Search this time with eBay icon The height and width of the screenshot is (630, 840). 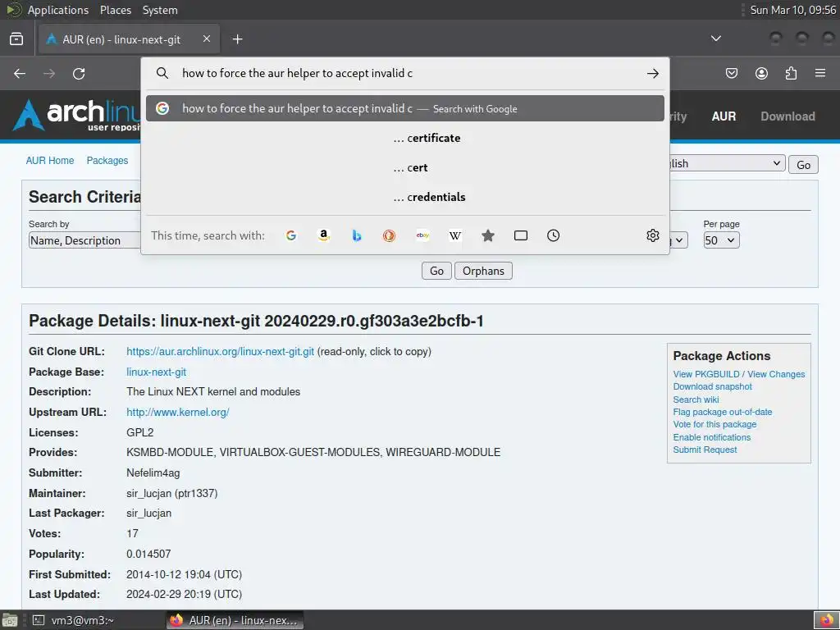tap(422, 235)
